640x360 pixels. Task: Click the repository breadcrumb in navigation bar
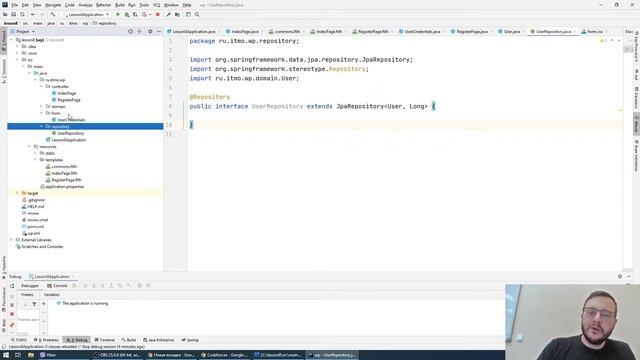pos(105,23)
